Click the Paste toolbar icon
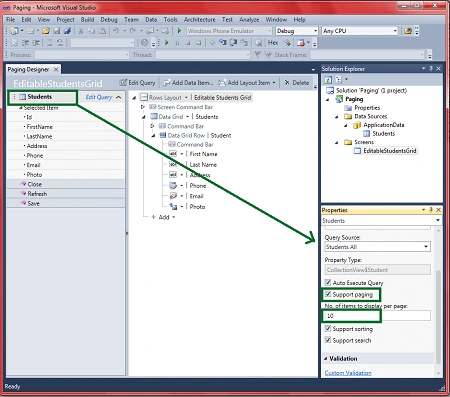450x397 pixels. [x=102, y=31]
